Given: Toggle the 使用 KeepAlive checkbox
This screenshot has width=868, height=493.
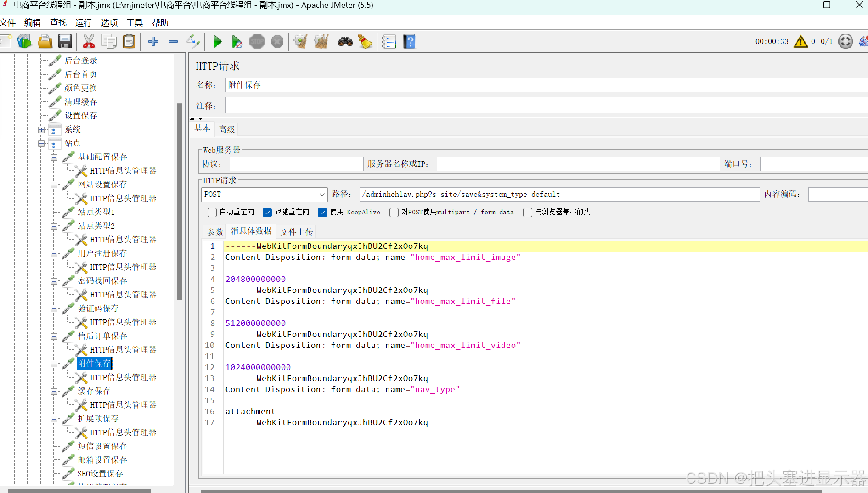Looking at the screenshot, I should point(322,213).
